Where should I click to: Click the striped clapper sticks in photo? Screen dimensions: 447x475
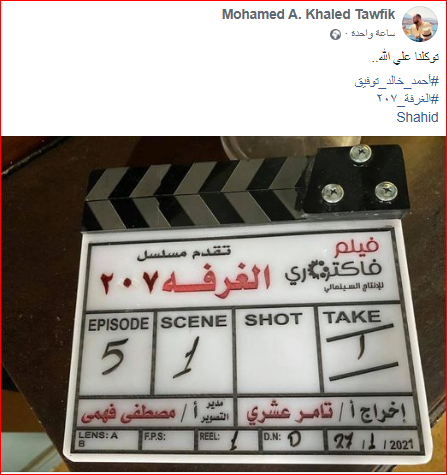click(197, 195)
